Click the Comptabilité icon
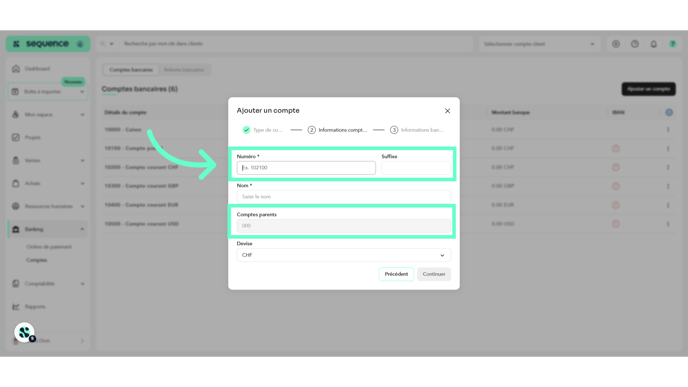Image resolution: width=688 pixels, height=387 pixels. point(15,283)
